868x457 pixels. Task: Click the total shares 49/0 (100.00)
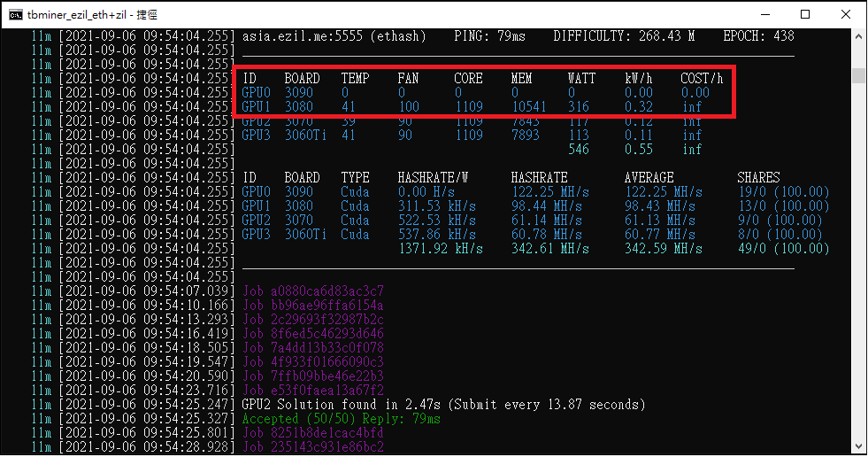coord(783,249)
